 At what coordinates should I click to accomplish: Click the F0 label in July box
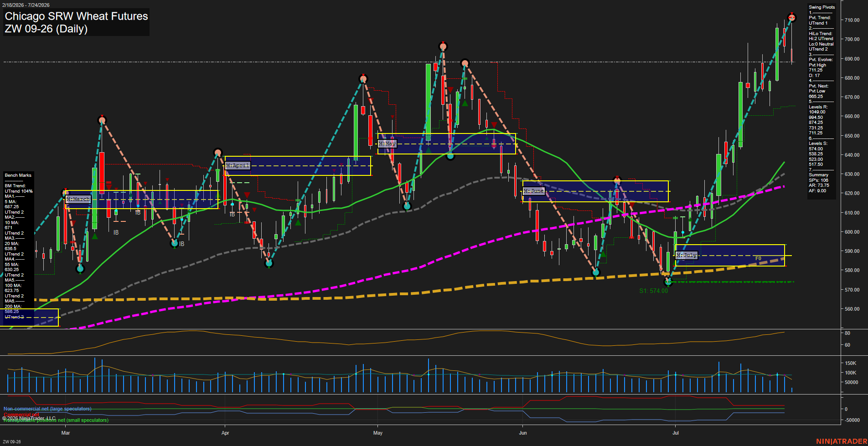point(758,258)
